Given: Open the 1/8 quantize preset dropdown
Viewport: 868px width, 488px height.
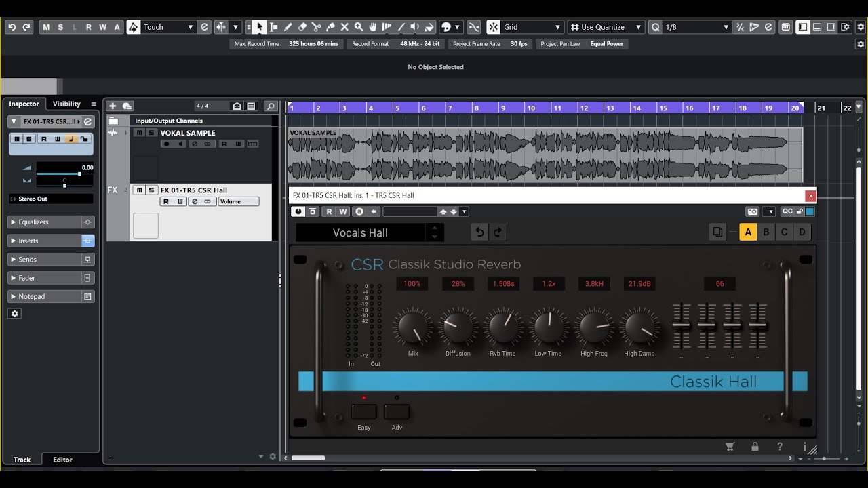Looking at the screenshot, I should click(696, 27).
